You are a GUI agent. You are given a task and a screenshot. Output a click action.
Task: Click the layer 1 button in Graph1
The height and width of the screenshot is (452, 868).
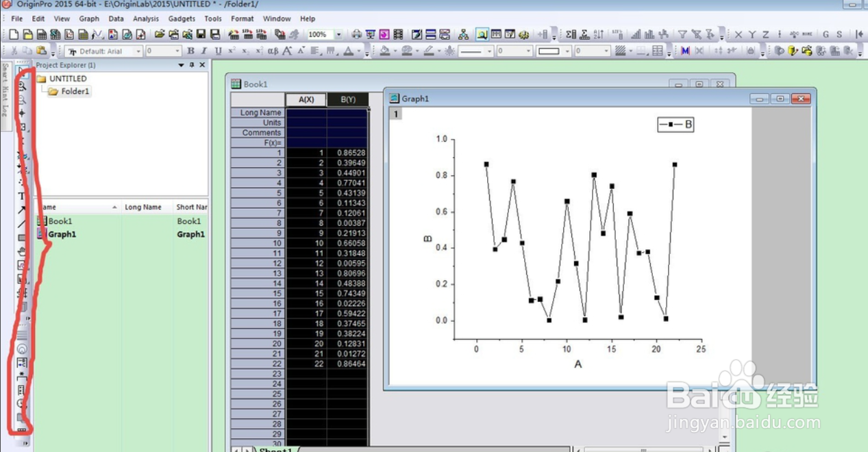[395, 114]
